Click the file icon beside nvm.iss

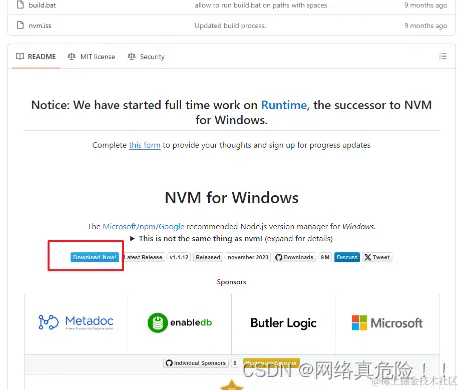click(x=20, y=25)
